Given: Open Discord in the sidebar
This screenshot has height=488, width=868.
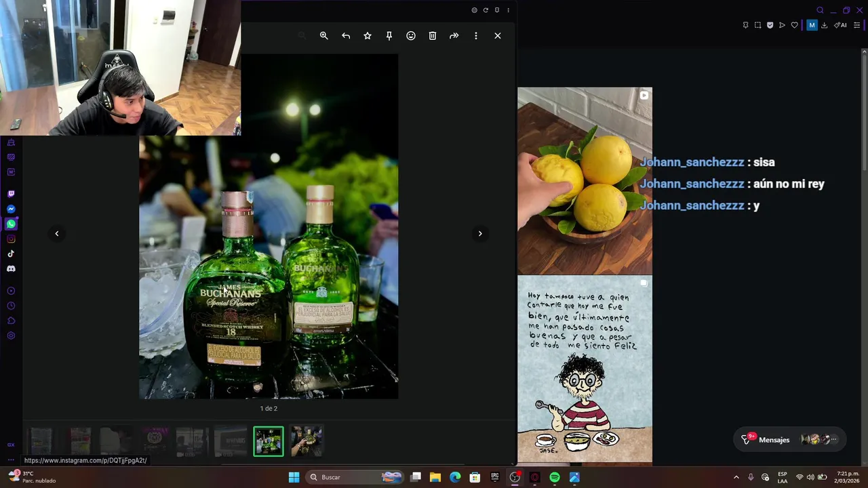Looking at the screenshot, I should pos(11,268).
